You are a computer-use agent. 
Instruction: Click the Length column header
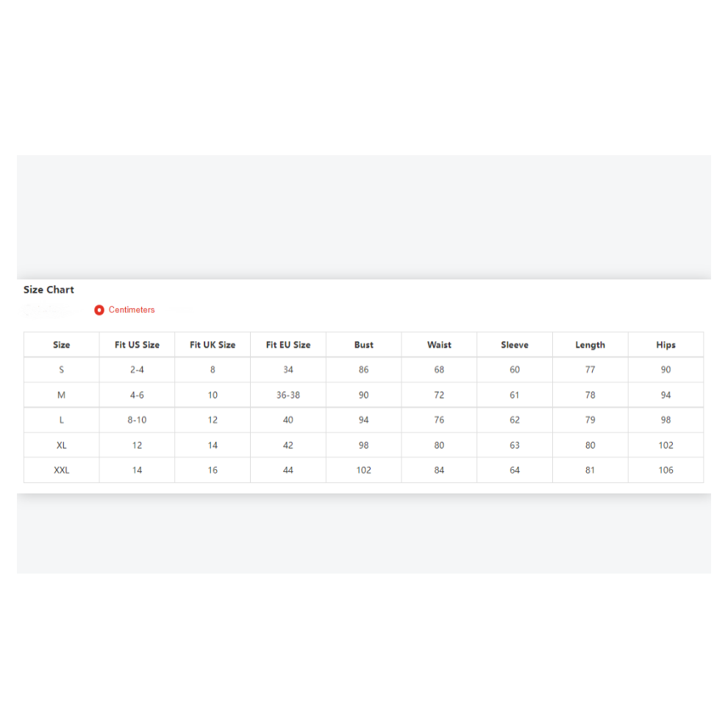590,345
